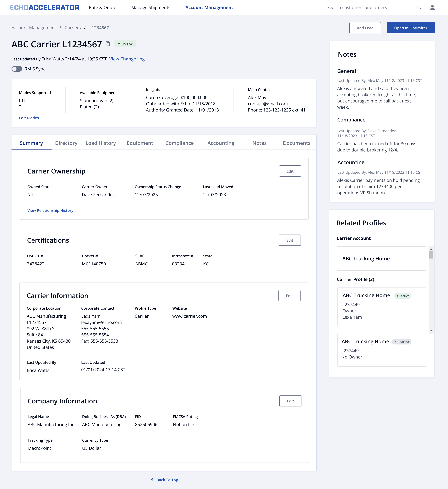Open the Compliance tab
The width and height of the screenshot is (448, 489).
(x=179, y=143)
